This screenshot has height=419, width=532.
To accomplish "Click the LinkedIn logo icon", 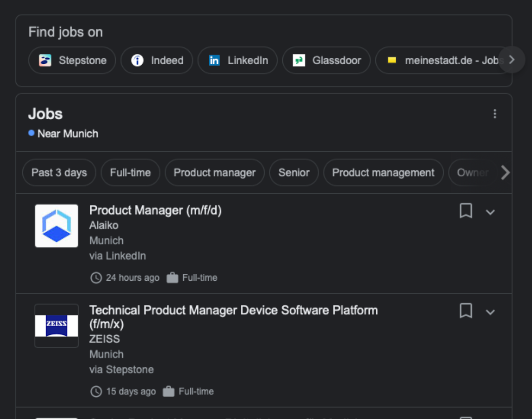I will [x=214, y=61].
